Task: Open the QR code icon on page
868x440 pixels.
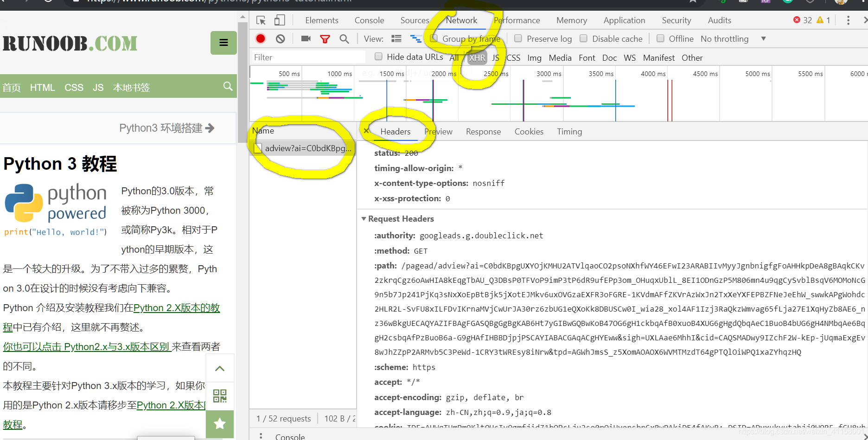Action: pyautogui.click(x=220, y=396)
